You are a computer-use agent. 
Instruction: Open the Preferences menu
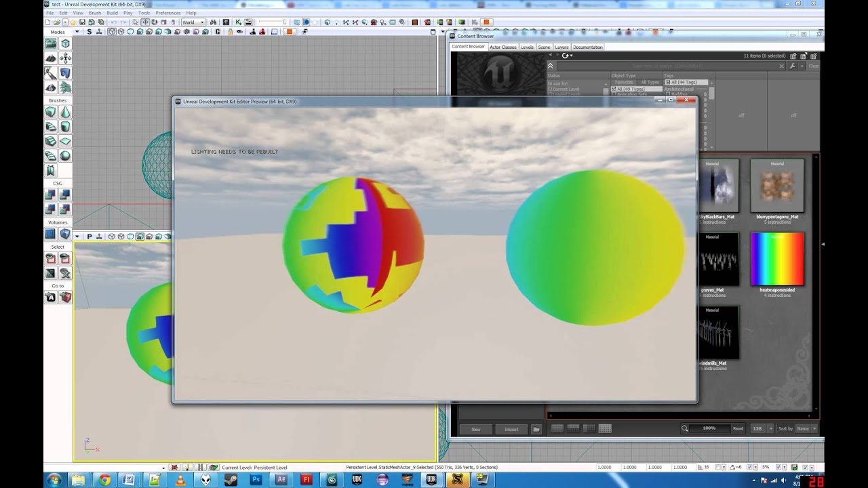click(x=168, y=13)
